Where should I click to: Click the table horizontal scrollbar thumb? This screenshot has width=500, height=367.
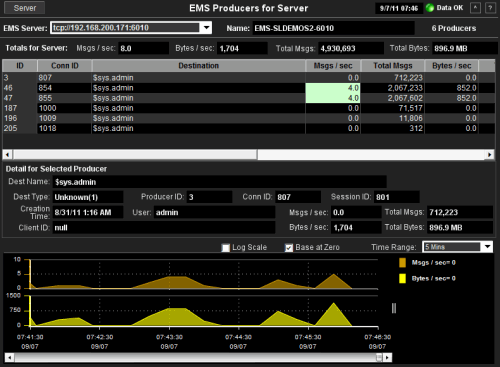135,154
